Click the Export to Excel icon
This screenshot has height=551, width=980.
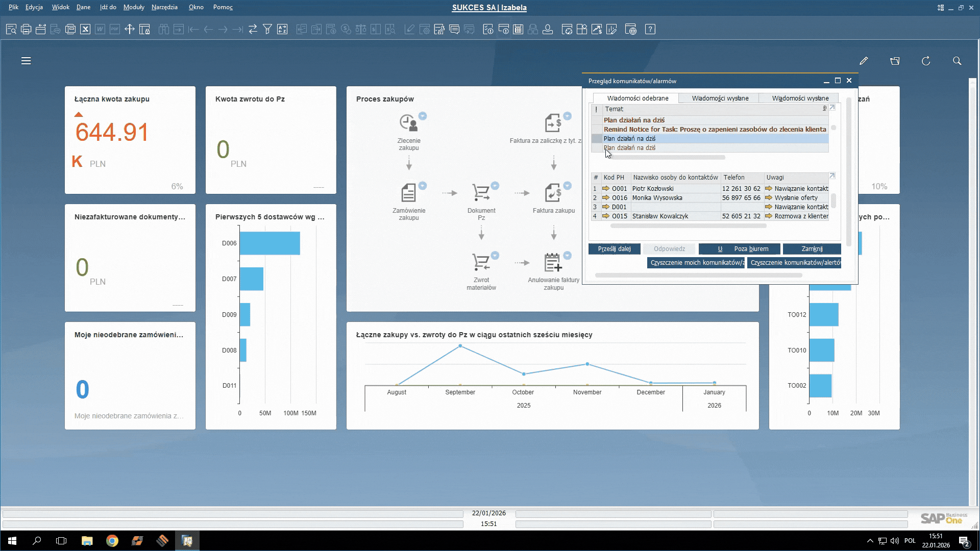85,29
